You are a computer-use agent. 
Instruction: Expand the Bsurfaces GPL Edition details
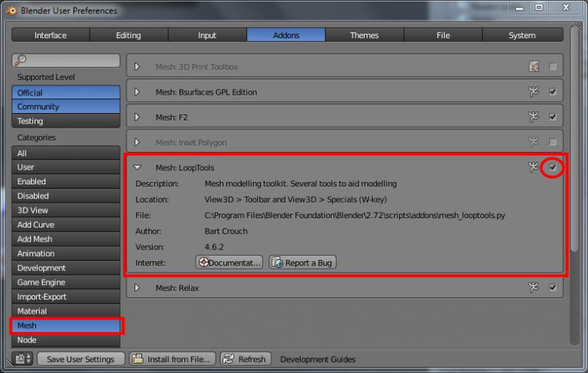(x=137, y=92)
